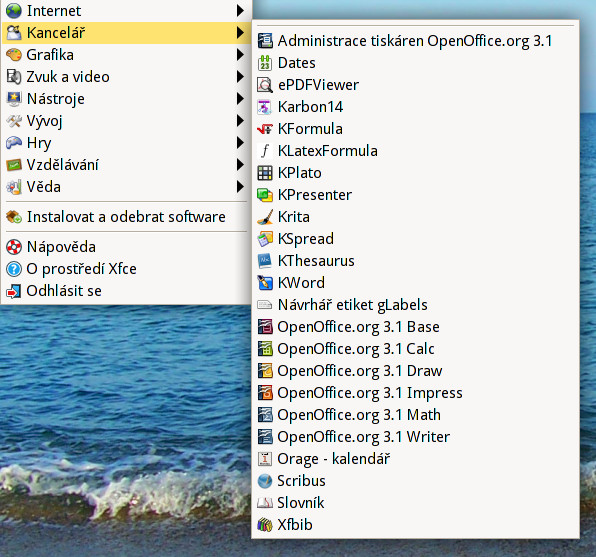Click the Krita paintbrush icon
The width and height of the screenshot is (596, 557).
pyautogui.click(x=265, y=217)
